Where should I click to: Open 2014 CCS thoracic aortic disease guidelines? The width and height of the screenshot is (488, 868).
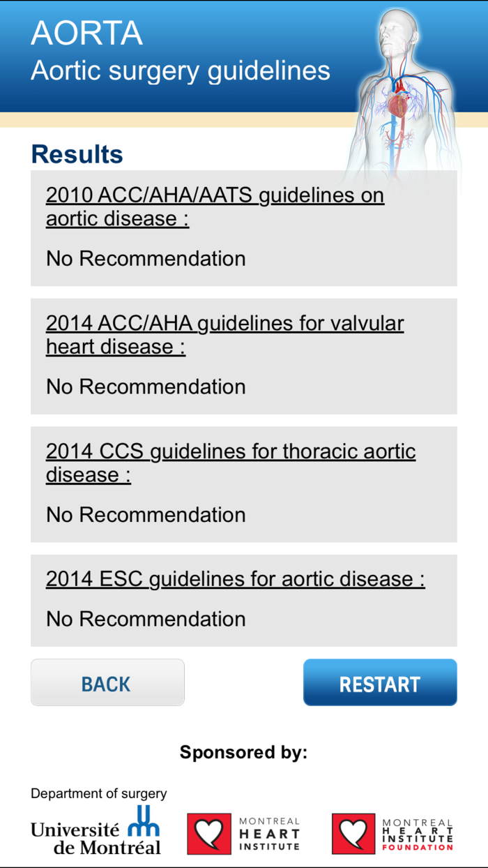(231, 462)
